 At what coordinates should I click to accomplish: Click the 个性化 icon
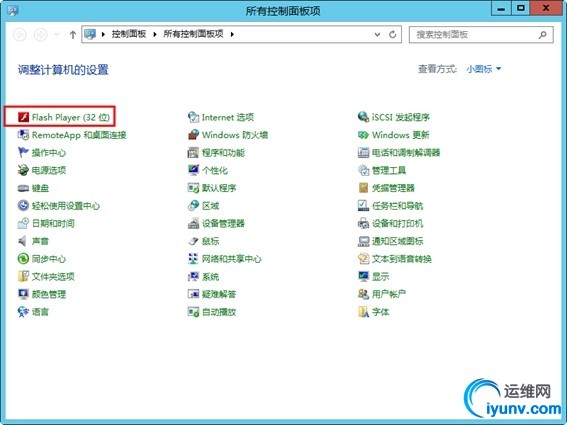point(193,170)
